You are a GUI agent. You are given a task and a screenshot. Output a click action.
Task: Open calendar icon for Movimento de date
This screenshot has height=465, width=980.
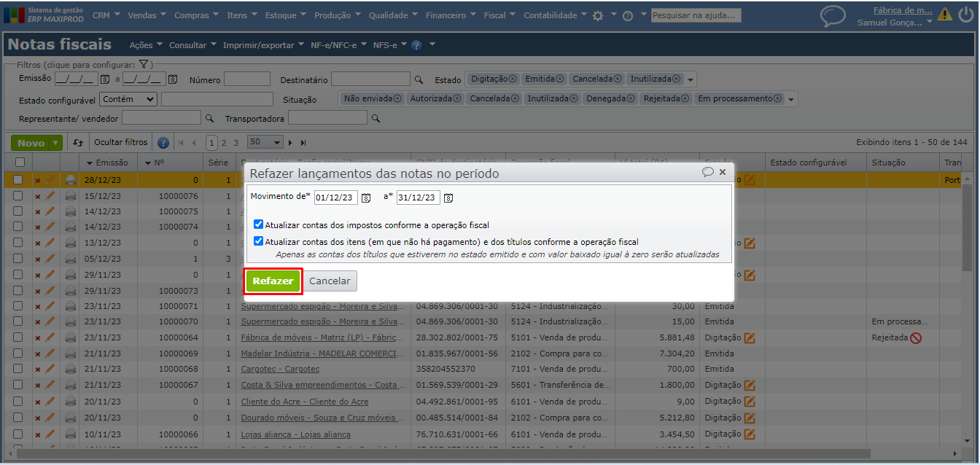(x=366, y=198)
